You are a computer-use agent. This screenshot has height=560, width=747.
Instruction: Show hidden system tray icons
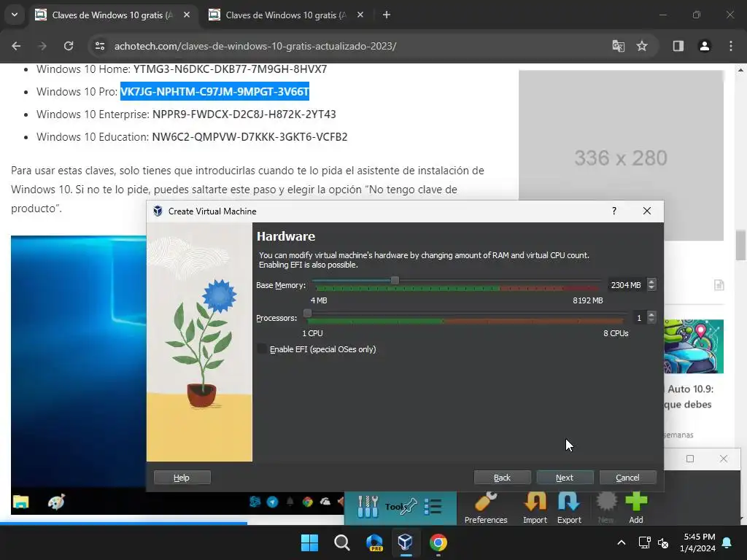point(622,542)
